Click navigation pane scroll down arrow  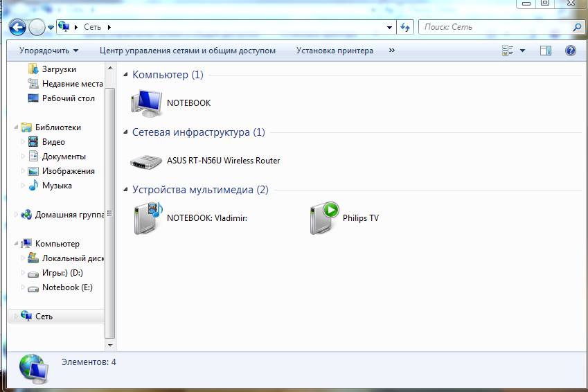(110, 345)
